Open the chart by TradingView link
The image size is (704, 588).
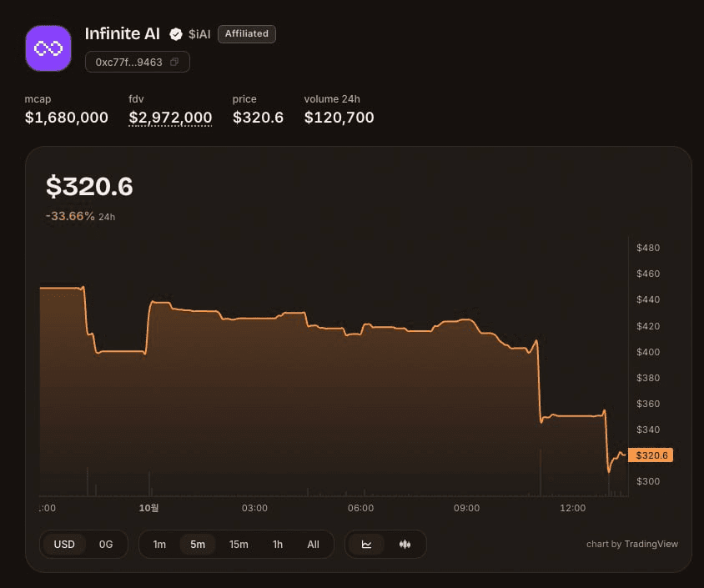(x=632, y=544)
